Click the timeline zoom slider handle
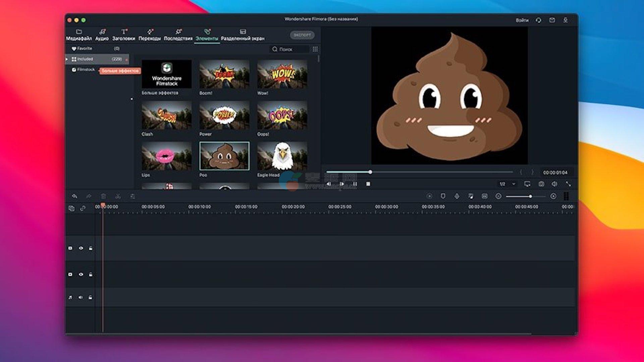 coord(530,196)
